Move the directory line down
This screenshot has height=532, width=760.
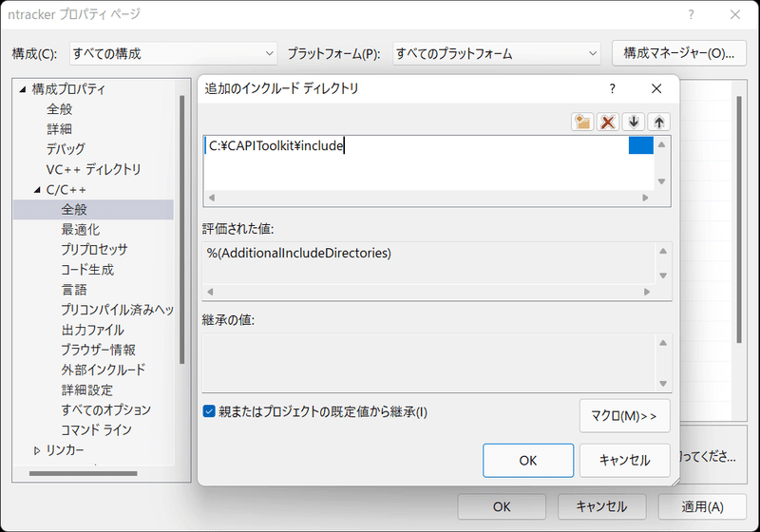pyautogui.click(x=634, y=122)
